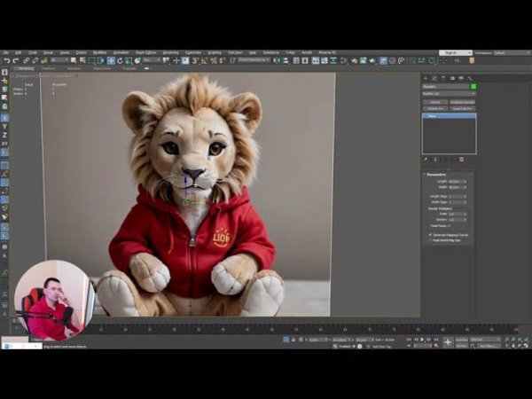Open the Rendering menu

pos(170,53)
